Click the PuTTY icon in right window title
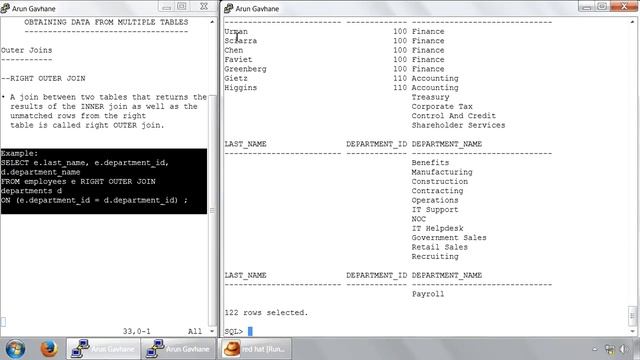The image size is (640, 360). pos(229,8)
